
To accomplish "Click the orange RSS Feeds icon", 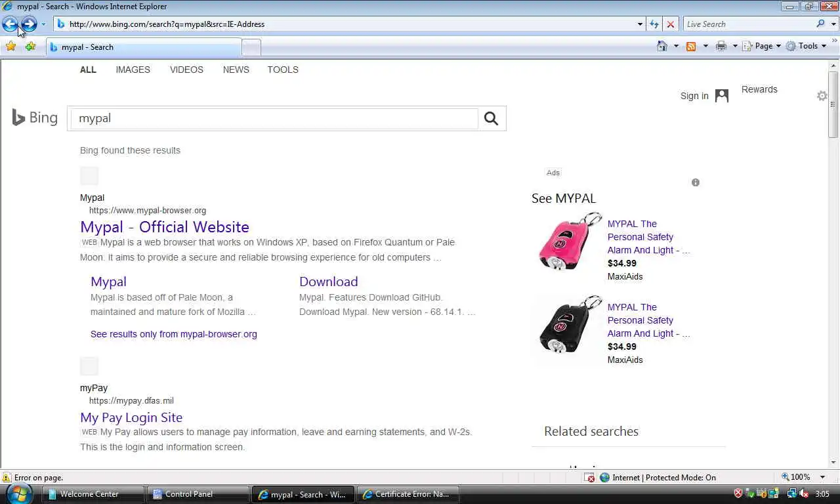I will point(691,46).
